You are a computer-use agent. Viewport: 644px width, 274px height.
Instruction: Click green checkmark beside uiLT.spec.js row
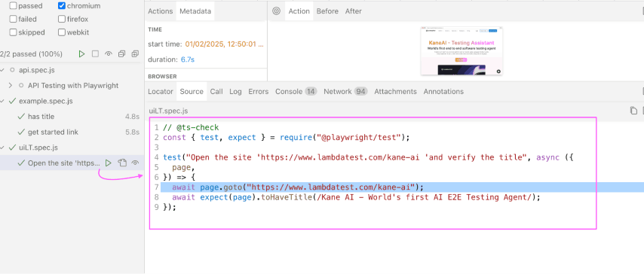(12, 148)
